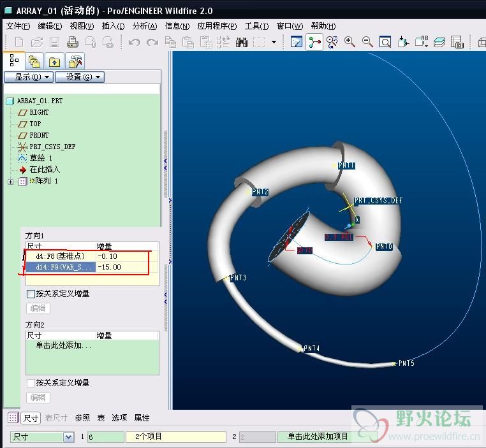Open the 帮助(H) menu
Image resolution: width=486 pixels, height=448 pixels.
(x=323, y=26)
